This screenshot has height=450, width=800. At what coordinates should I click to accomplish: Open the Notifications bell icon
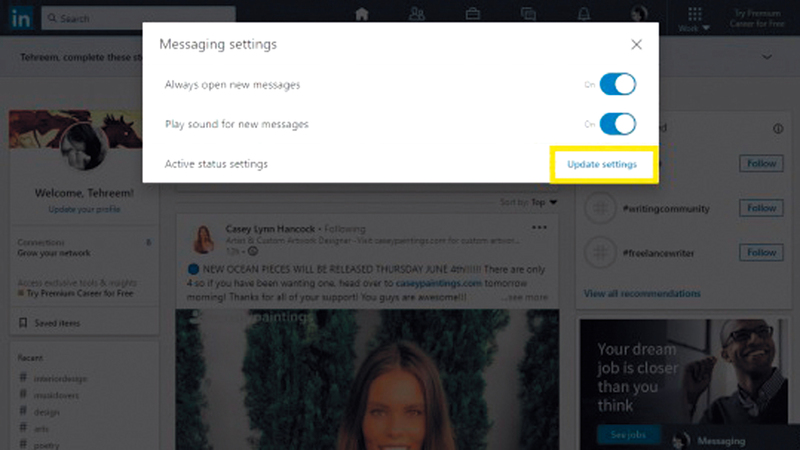pyautogui.click(x=584, y=14)
